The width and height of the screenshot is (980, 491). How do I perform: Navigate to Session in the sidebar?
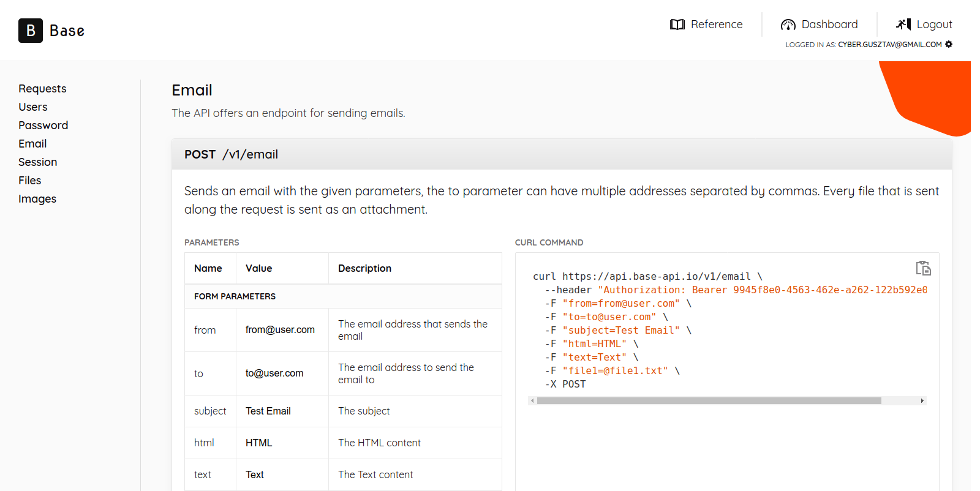point(37,162)
